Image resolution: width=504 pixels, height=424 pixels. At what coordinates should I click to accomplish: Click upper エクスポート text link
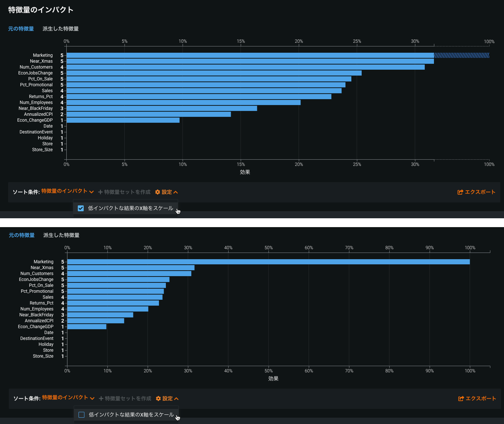pyautogui.click(x=480, y=192)
